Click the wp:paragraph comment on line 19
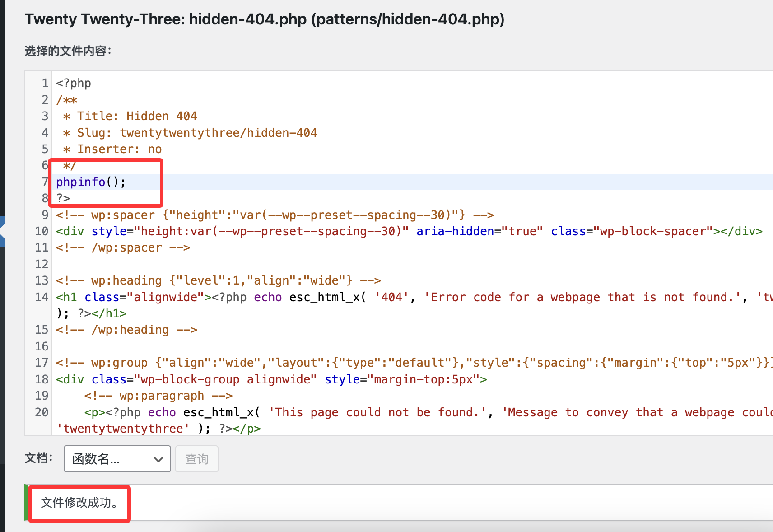Image resolution: width=773 pixels, height=532 pixels. pos(158,396)
